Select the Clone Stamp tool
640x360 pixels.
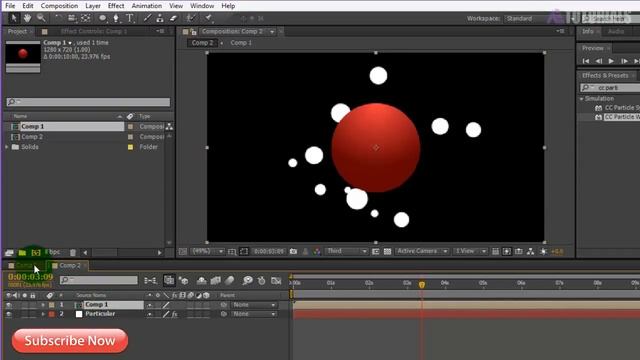click(x=160, y=18)
